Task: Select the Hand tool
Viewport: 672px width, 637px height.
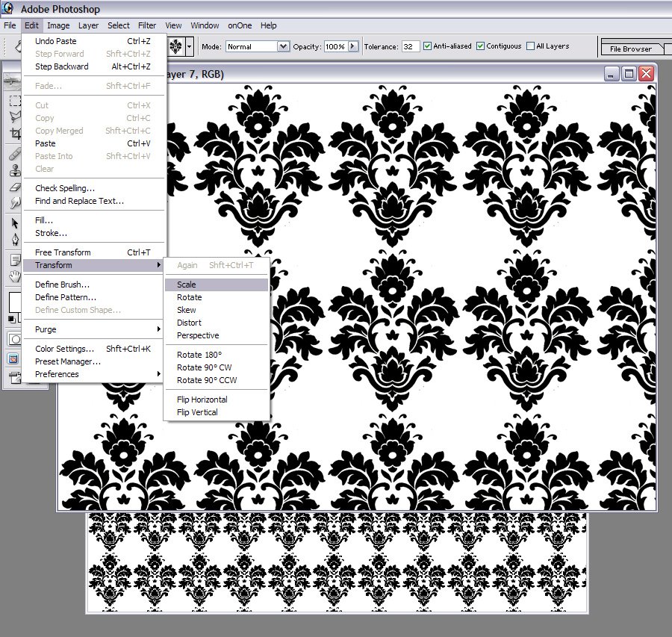Action: [x=15, y=276]
